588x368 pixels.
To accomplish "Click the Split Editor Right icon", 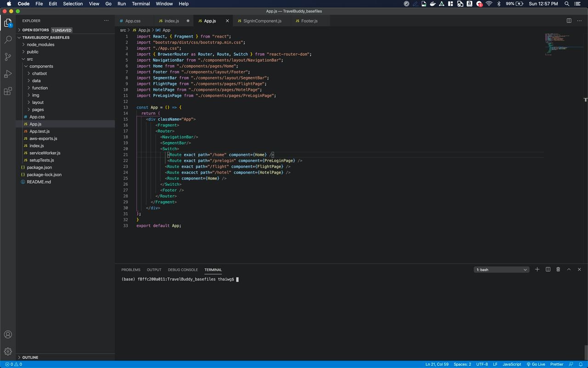I will point(569,21).
